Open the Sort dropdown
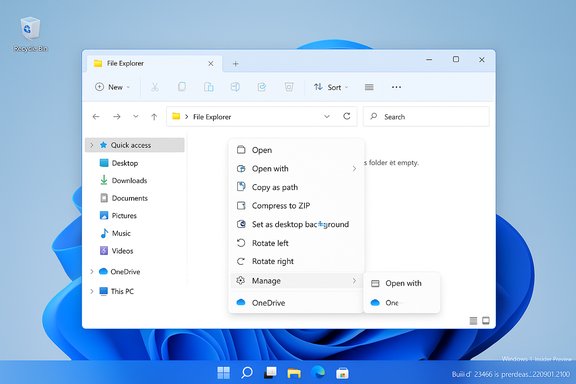Viewport: 576px width, 384px height. click(331, 87)
